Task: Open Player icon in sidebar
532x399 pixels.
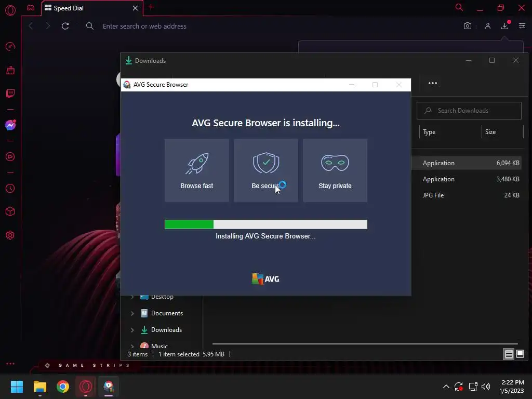Action: coord(10,157)
